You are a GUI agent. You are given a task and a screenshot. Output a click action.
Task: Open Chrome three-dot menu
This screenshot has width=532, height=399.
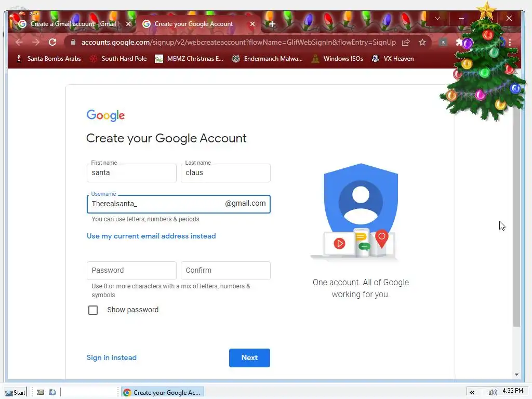(x=510, y=43)
